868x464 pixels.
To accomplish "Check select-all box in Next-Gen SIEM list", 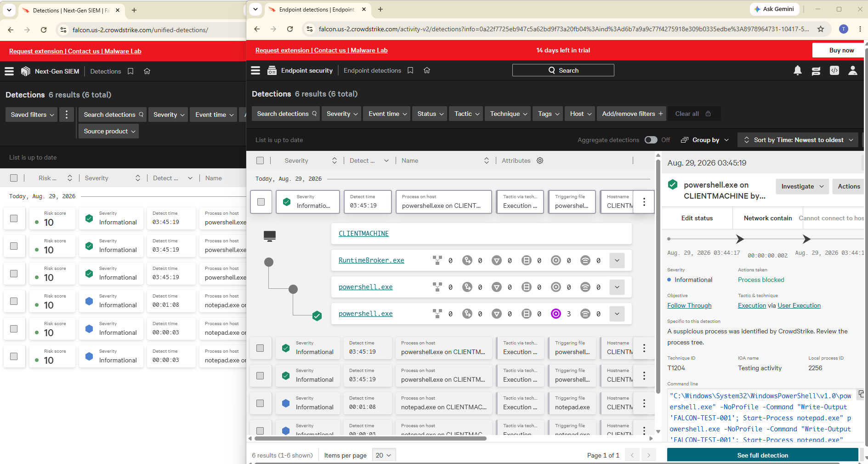I will click(14, 178).
